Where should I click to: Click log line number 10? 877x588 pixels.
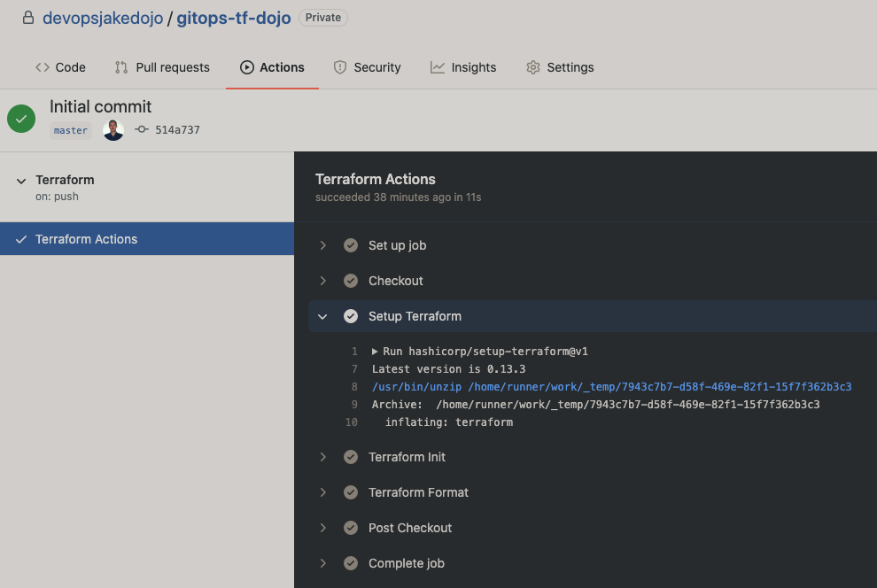(x=352, y=422)
